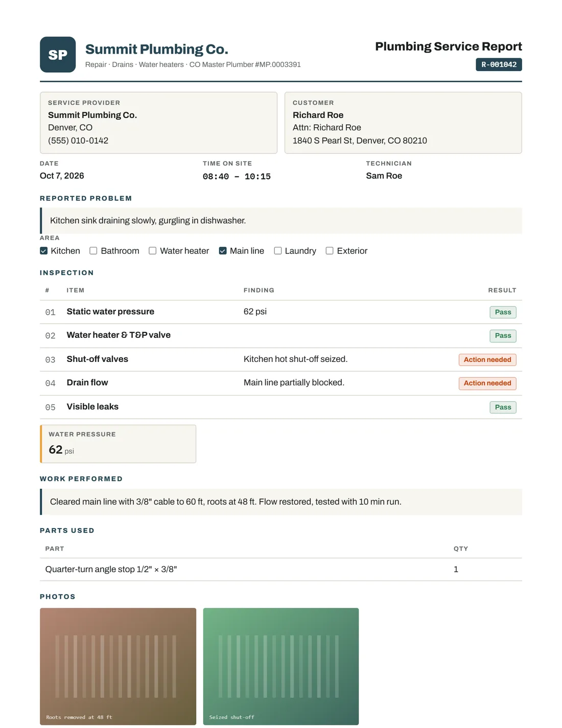Select finding Main line partially blocked.
The image size is (562, 728).
coord(294,383)
